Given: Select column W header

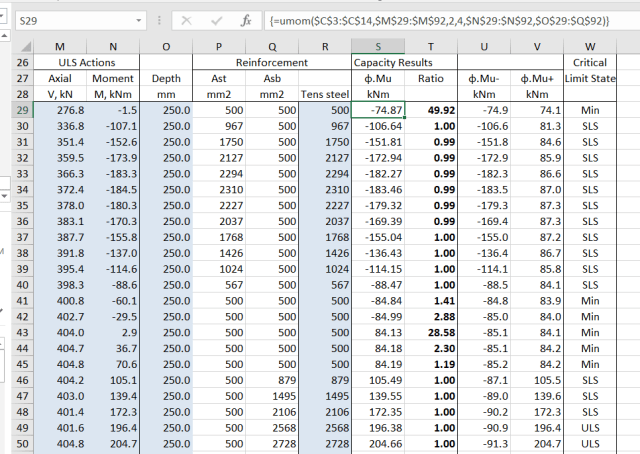Looking at the screenshot, I should [590, 46].
